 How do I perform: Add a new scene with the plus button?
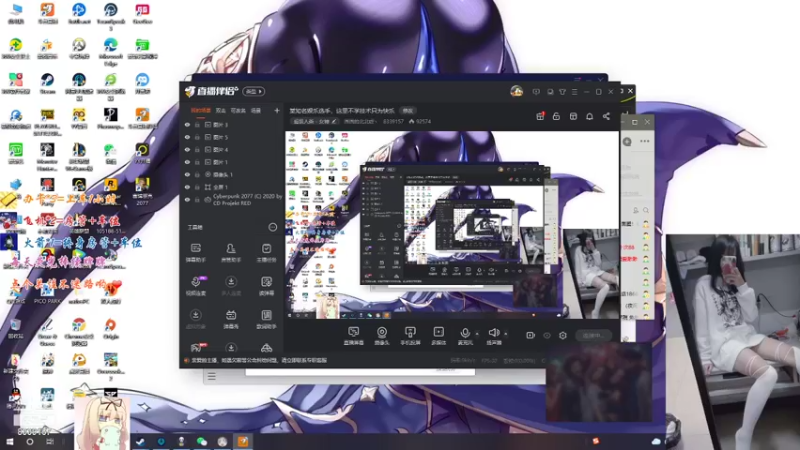(x=277, y=110)
